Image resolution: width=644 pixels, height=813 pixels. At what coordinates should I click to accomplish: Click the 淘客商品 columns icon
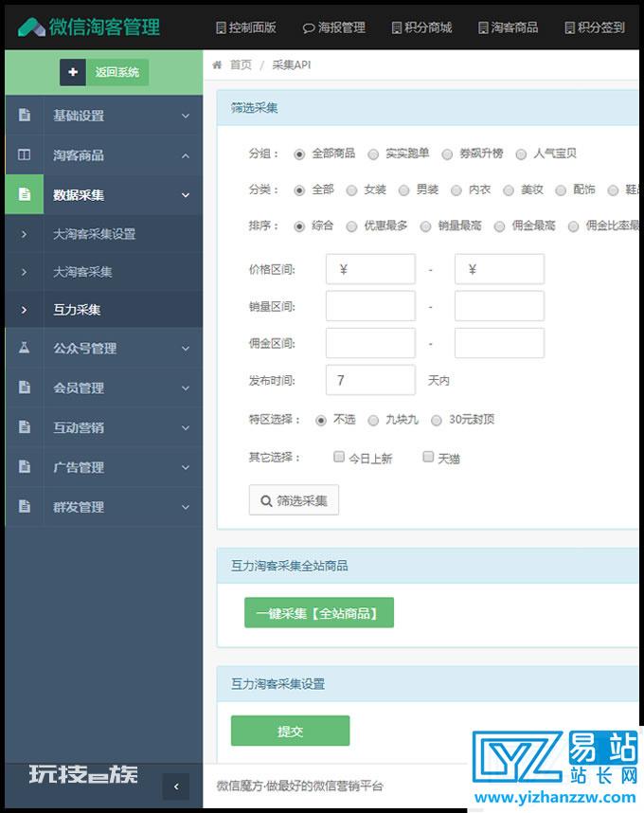[x=25, y=154]
